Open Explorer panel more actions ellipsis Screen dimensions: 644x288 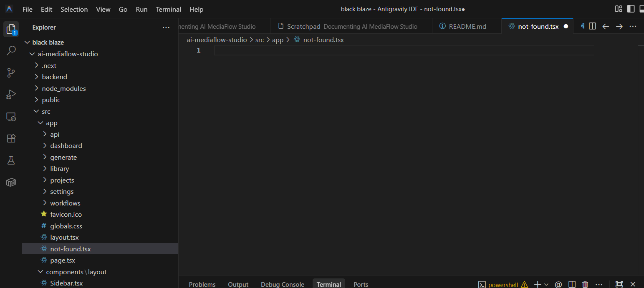pyautogui.click(x=166, y=28)
